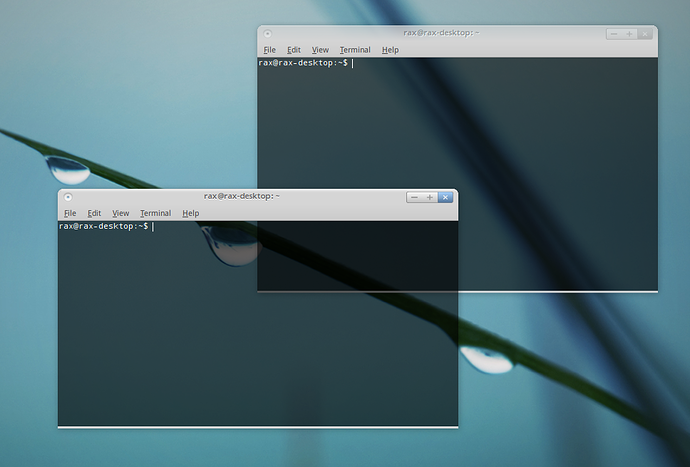Minimize the back terminal window
This screenshot has height=467, width=690.
pos(614,34)
